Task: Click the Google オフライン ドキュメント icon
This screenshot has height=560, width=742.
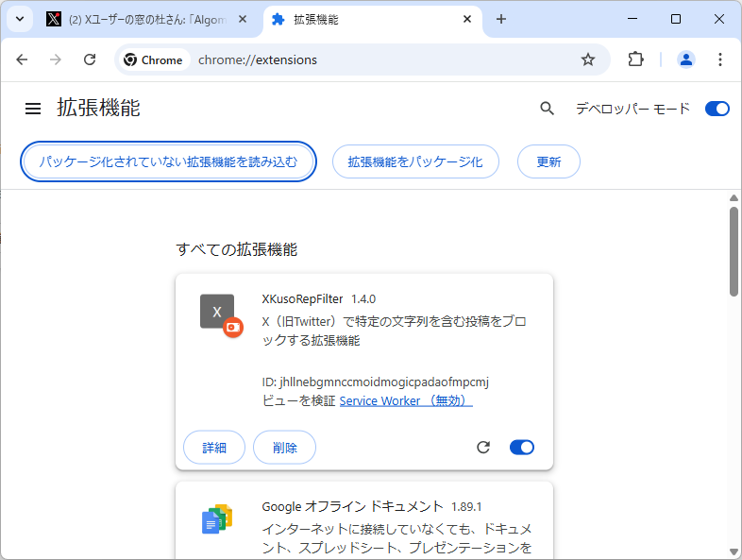Action: (217, 518)
